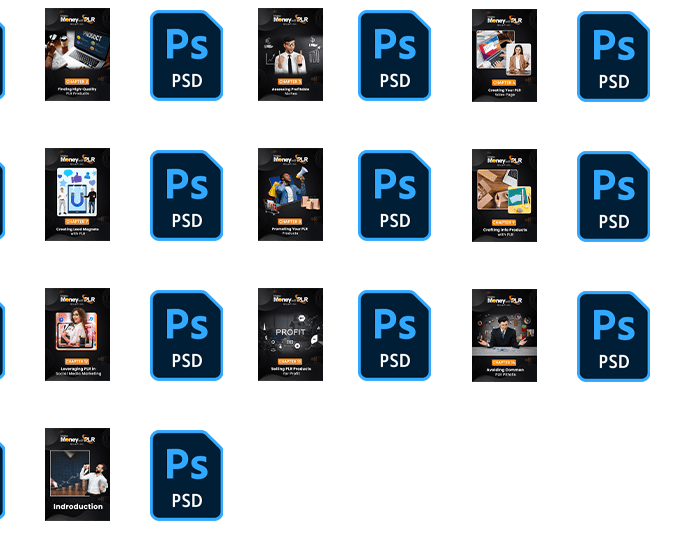Viewport: 684px width, 555px height.
Task: Click the PSD icon right after PLR Sales Page cover
Action: coord(613,56)
